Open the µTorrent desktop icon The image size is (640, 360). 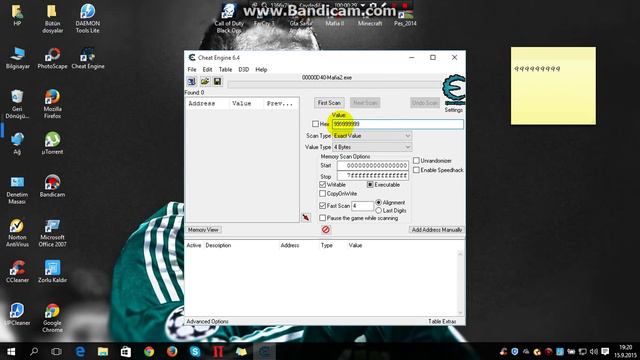coord(52,143)
